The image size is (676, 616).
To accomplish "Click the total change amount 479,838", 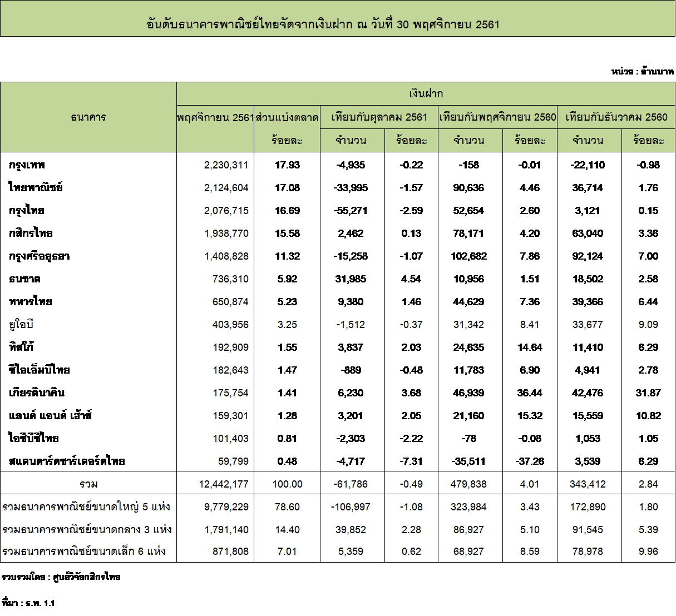I will tap(468, 484).
